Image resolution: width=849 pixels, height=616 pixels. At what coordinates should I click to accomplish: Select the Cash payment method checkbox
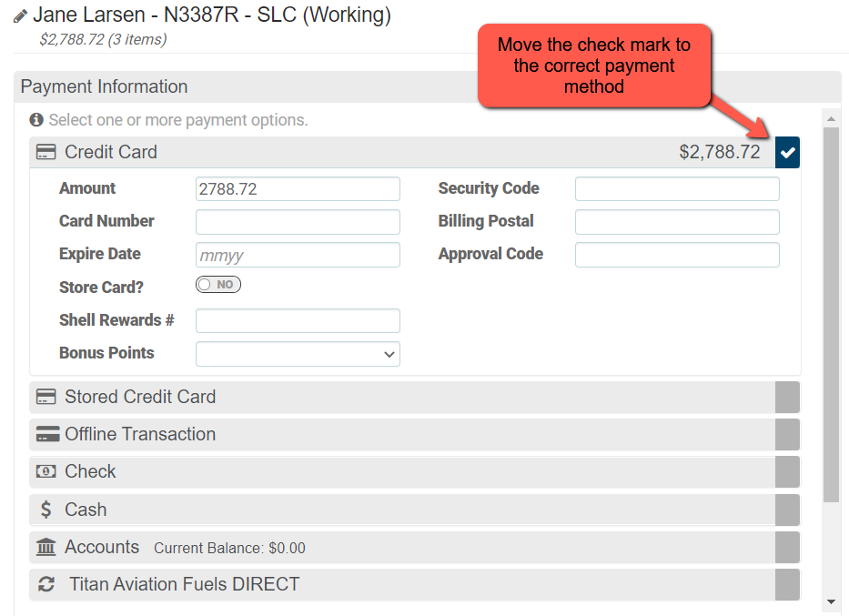point(787,510)
